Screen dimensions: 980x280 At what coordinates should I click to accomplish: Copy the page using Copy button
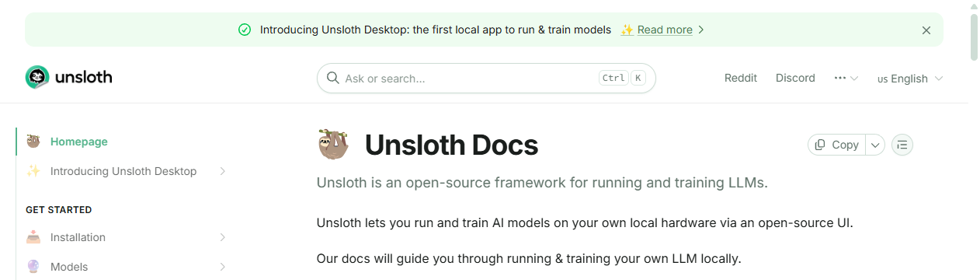(837, 145)
